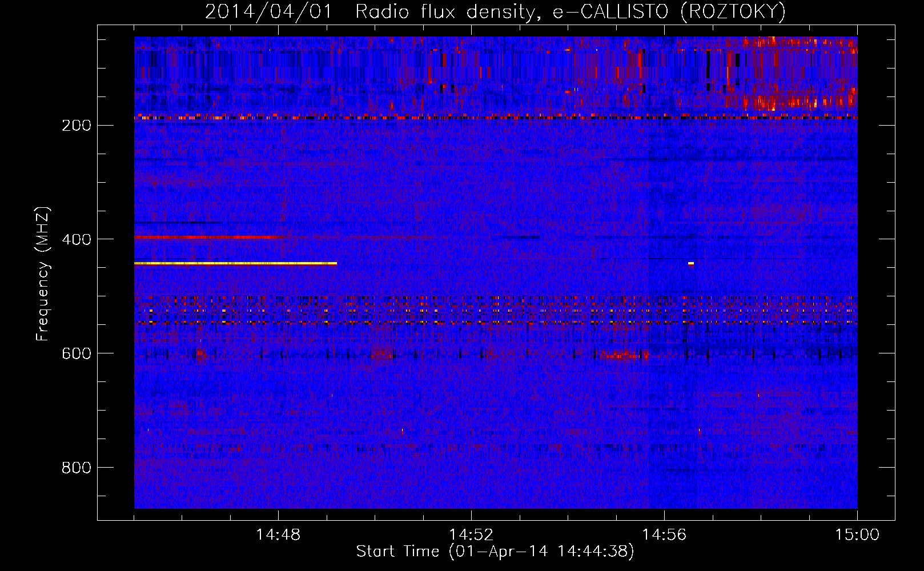Screen dimensions: 924x571
Task: Click the small white burst right of 14:56
Action: click(x=691, y=263)
